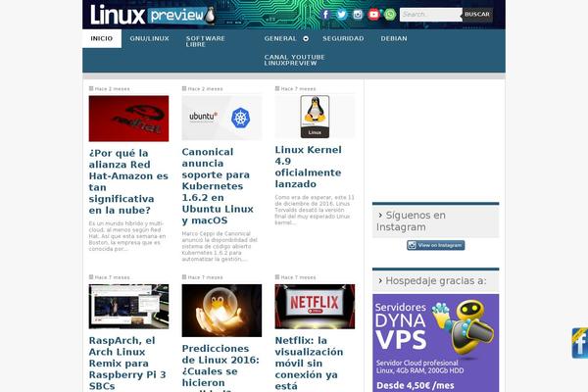
Task: Click Marco Ceppi Canonical excerpt text
Action: point(220,246)
